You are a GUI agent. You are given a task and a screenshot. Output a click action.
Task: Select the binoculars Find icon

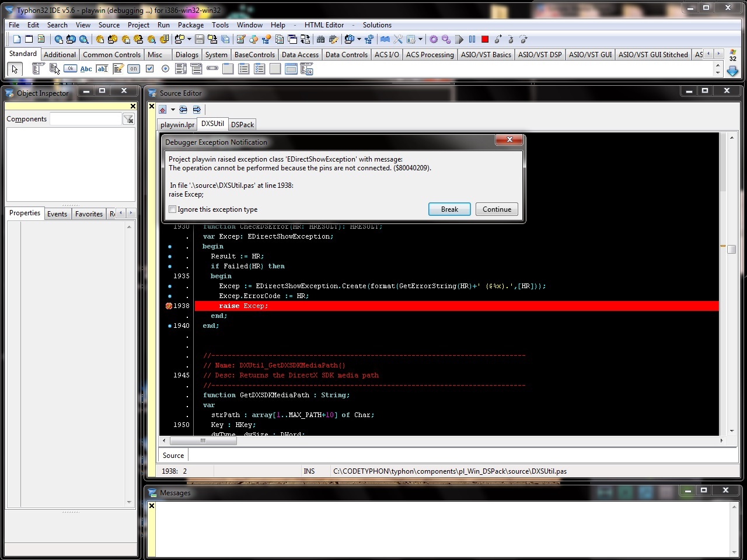320,40
